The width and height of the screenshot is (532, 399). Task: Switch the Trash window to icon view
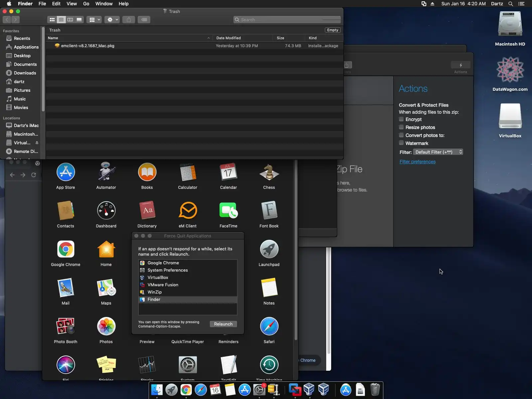tap(52, 20)
